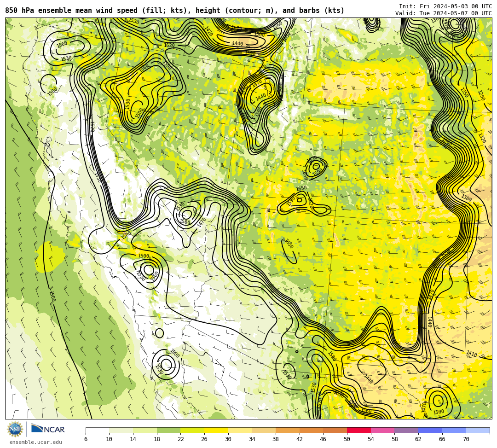Click the colorbar tick label 50

click(347, 439)
